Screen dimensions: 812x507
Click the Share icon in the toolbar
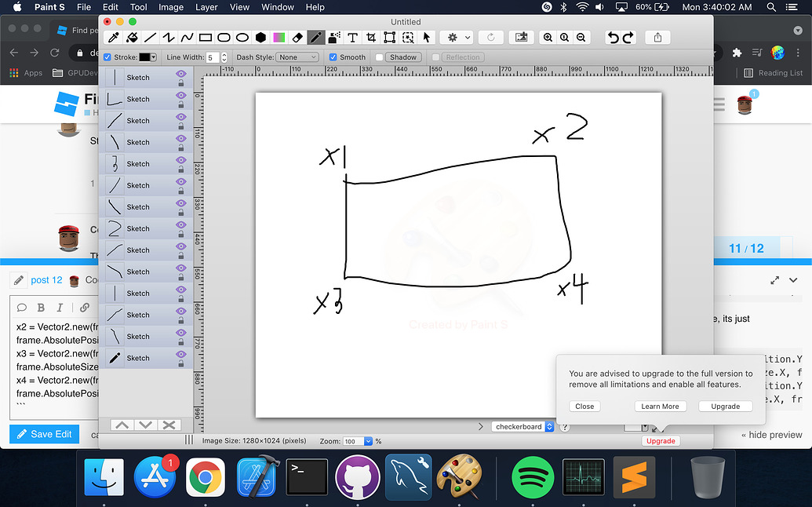pos(657,37)
